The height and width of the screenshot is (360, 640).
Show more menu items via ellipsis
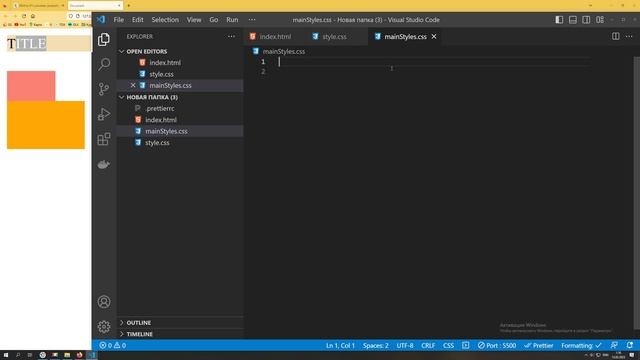pyautogui.click(x=252, y=20)
